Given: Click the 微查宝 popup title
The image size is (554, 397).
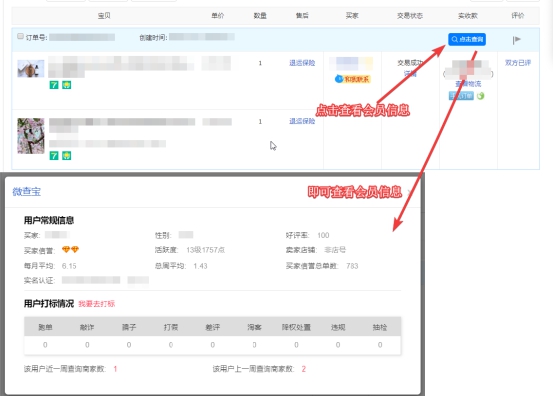Looking at the screenshot, I should [x=26, y=192].
